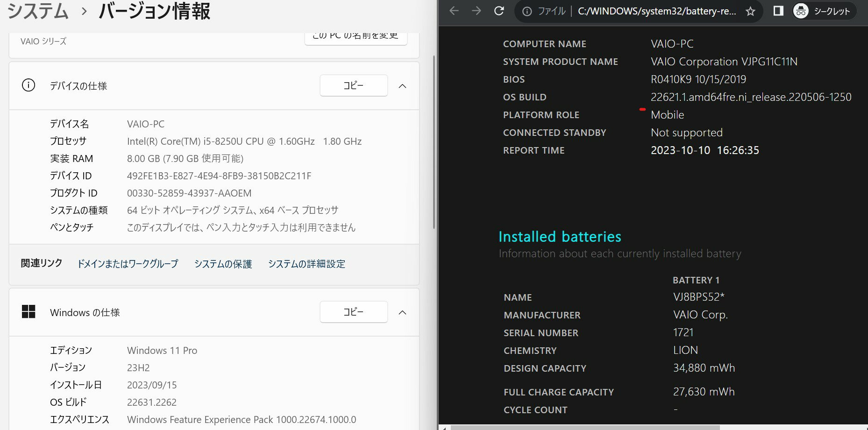The height and width of the screenshot is (430, 868).
Task: Click FULL CHARGE CAPACITY value 27,630 mWh
Action: tap(704, 392)
